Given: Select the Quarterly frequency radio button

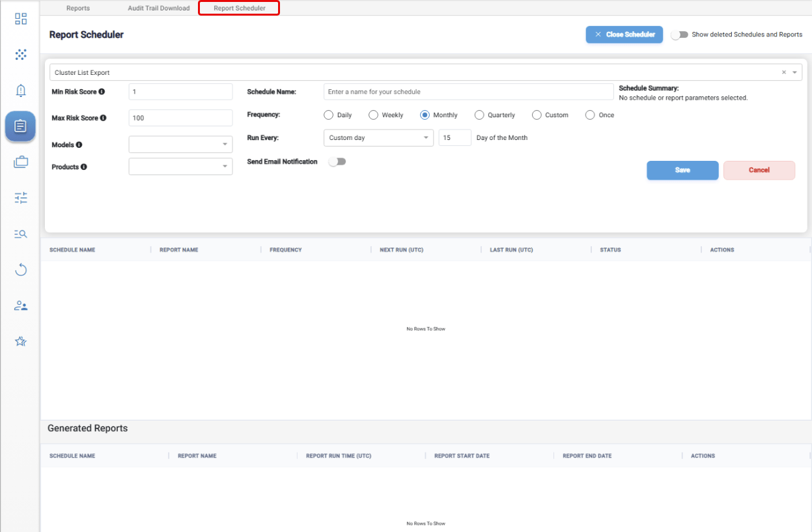Looking at the screenshot, I should pos(479,115).
